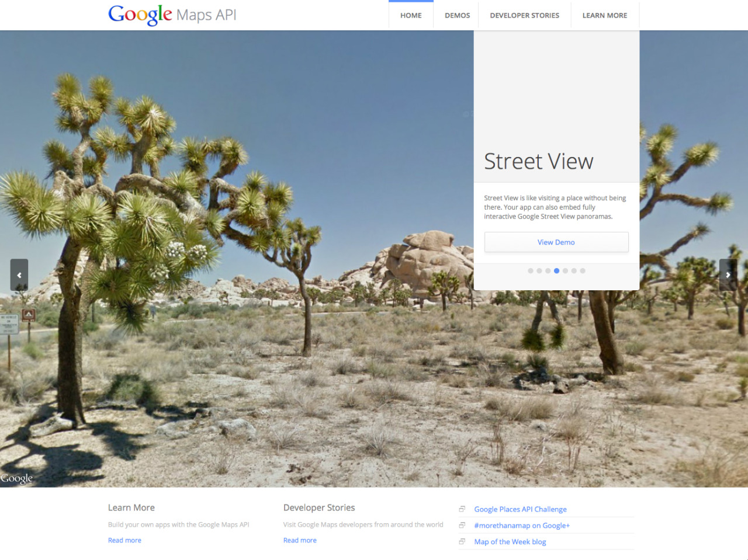Screen dimensions: 748x560
Task: Click the Google Maps API logo
Action: coord(172,15)
